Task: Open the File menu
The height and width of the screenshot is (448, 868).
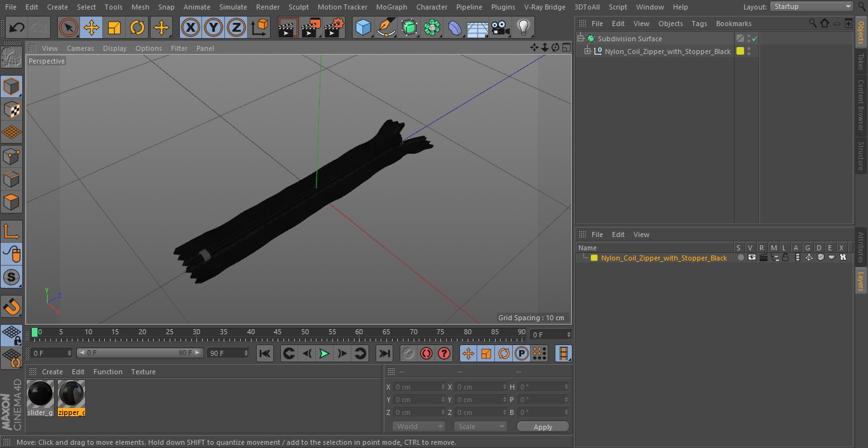Action: [x=10, y=6]
